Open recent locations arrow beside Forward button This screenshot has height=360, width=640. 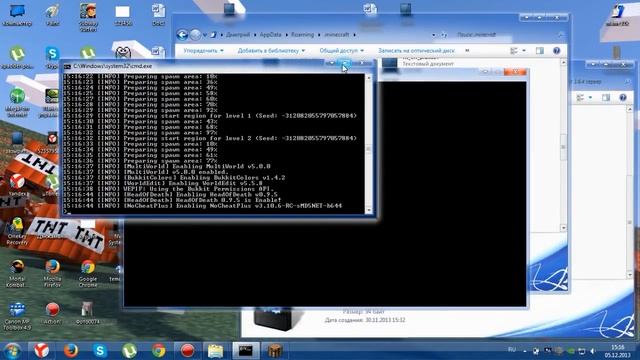point(204,35)
